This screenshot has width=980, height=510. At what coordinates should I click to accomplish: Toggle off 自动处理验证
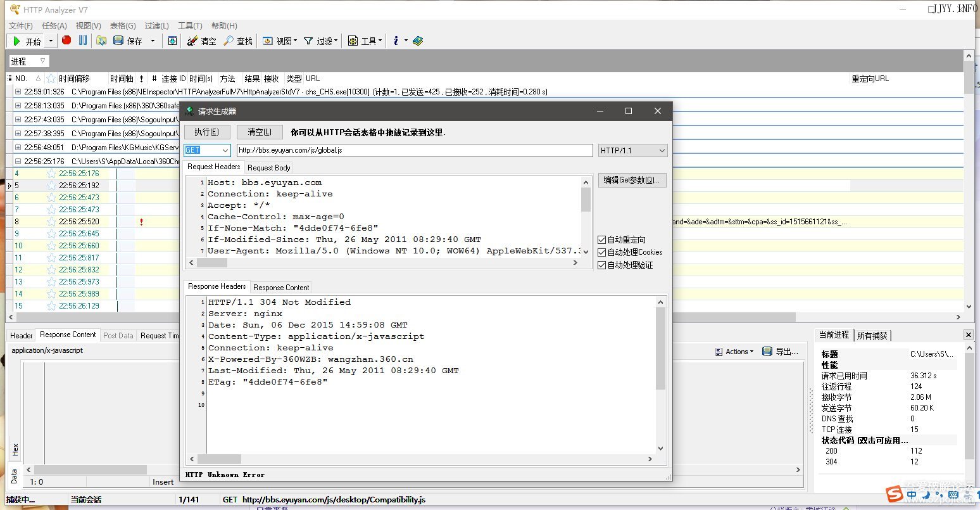tap(602, 265)
